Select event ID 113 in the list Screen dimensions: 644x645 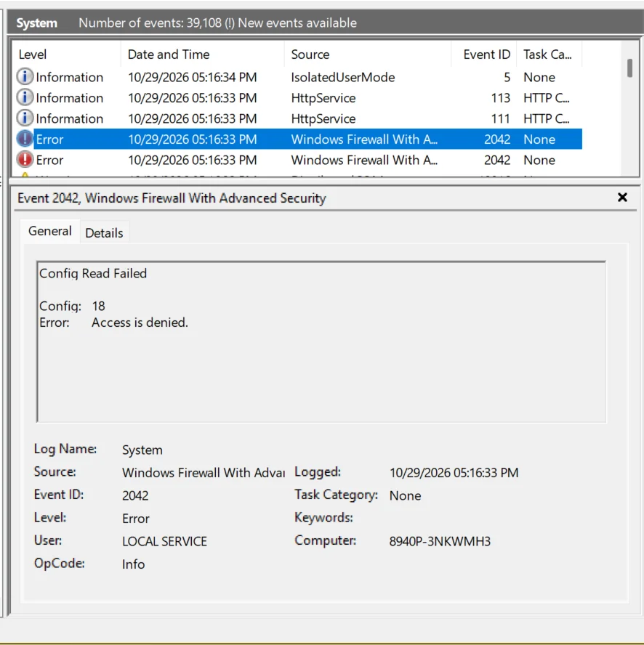point(500,98)
